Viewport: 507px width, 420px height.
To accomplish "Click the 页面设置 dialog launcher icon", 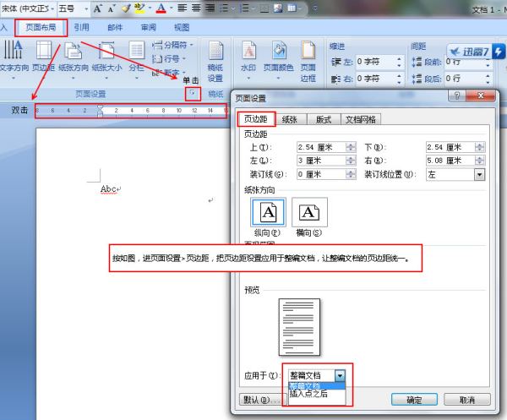I will (193, 94).
